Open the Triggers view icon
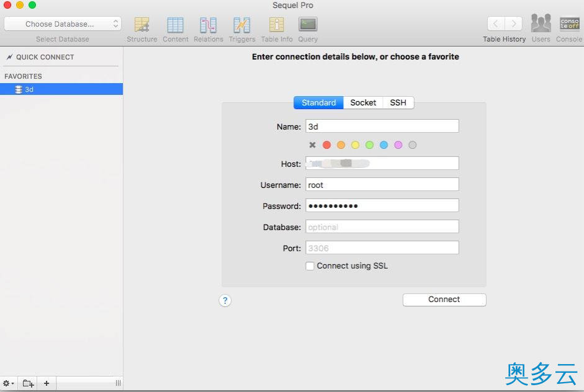The image size is (584, 392). 241,25
